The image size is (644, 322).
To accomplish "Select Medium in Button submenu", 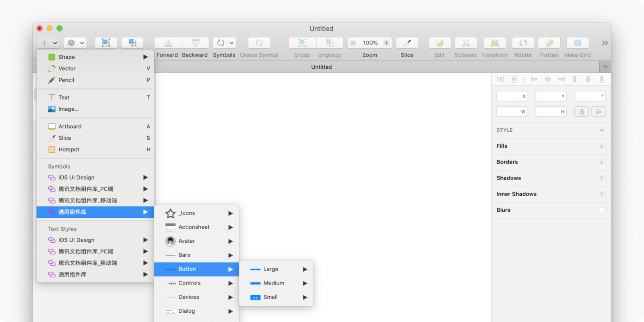I will pyautogui.click(x=274, y=283).
